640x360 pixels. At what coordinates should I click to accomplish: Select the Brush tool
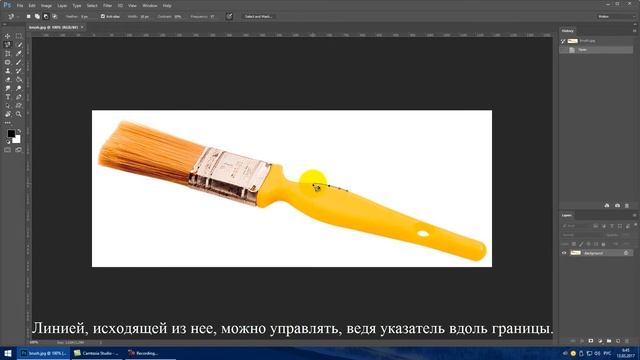[19, 62]
